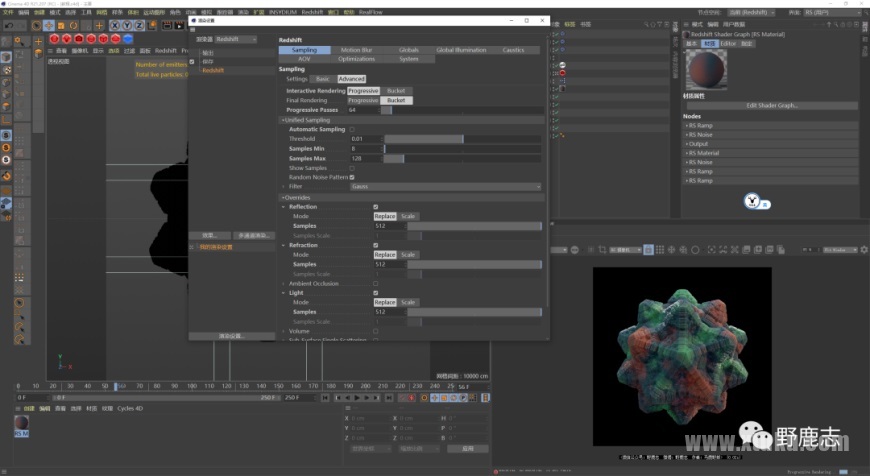Go to the timeline start frame
This screenshot has height=476, width=870.
pyautogui.click(x=325, y=398)
